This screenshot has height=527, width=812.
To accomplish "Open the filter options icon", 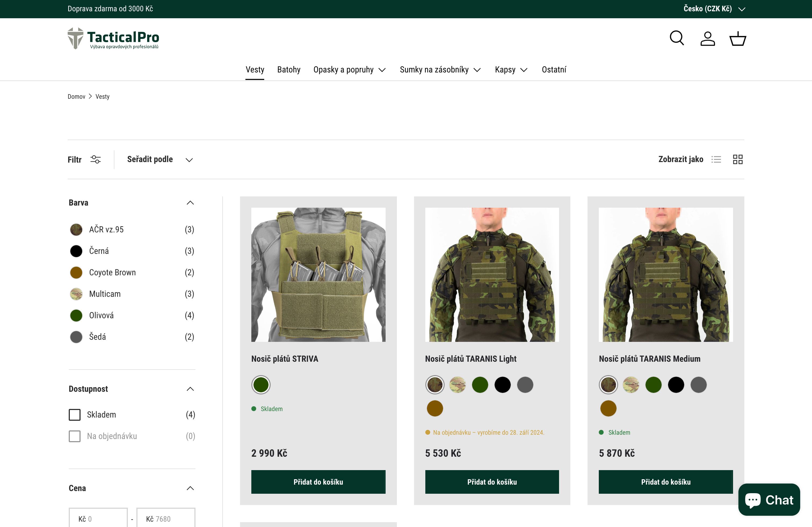I will pyautogui.click(x=96, y=159).
